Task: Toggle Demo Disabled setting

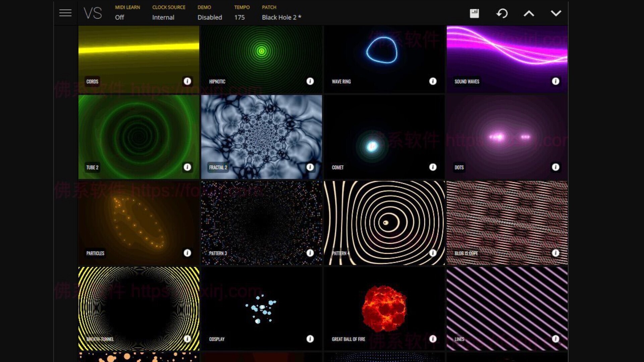Action: [x=210, y=12]
